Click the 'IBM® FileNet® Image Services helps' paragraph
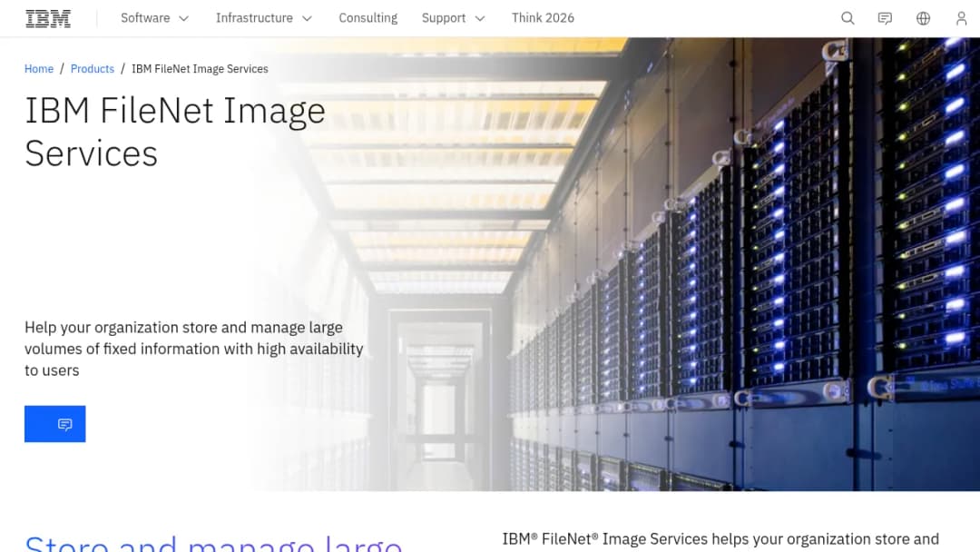Viewport: 980px width, 552px height. pos(720,539)
